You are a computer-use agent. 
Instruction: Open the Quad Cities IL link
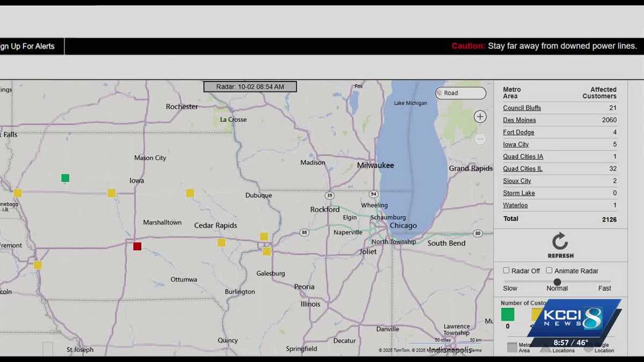pos(523,168)
